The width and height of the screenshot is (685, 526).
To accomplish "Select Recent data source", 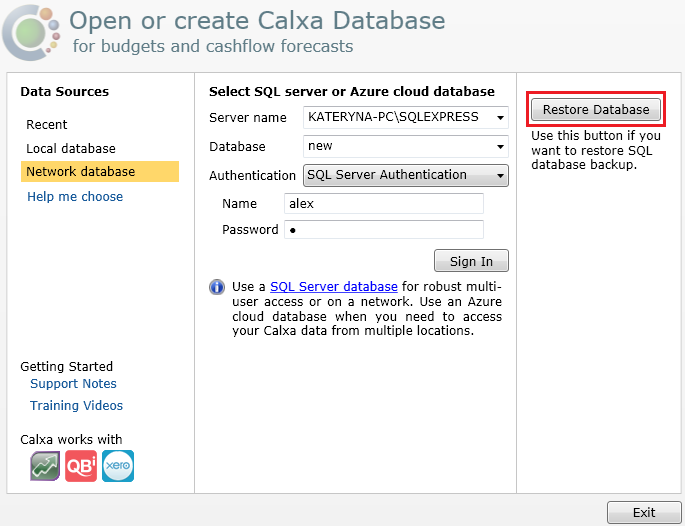I will pos(47,125).
